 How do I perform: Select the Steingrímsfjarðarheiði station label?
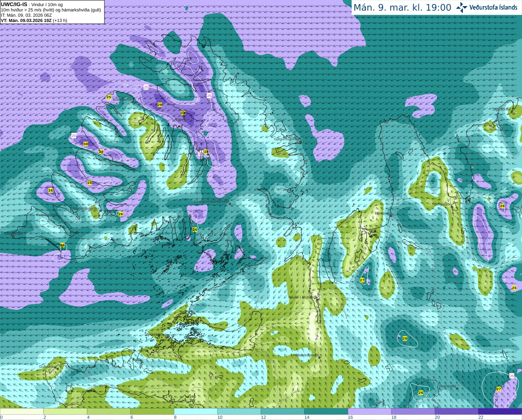211,201
